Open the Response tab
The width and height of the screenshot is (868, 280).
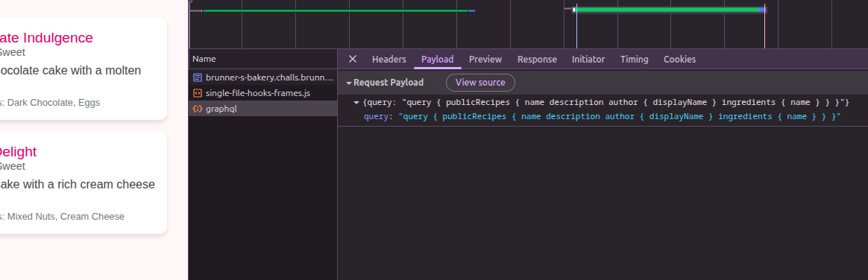537,59
